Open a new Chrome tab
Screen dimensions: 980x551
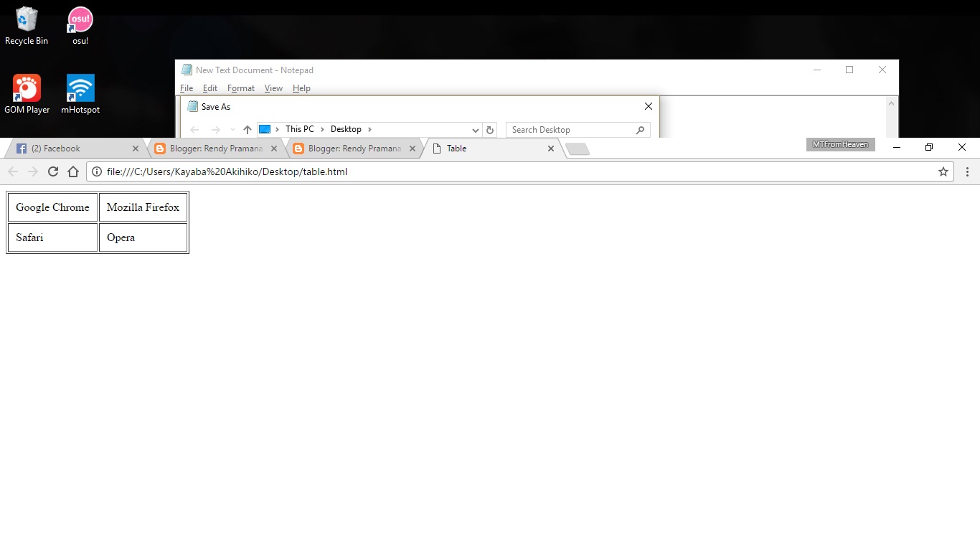pos(577,149)
